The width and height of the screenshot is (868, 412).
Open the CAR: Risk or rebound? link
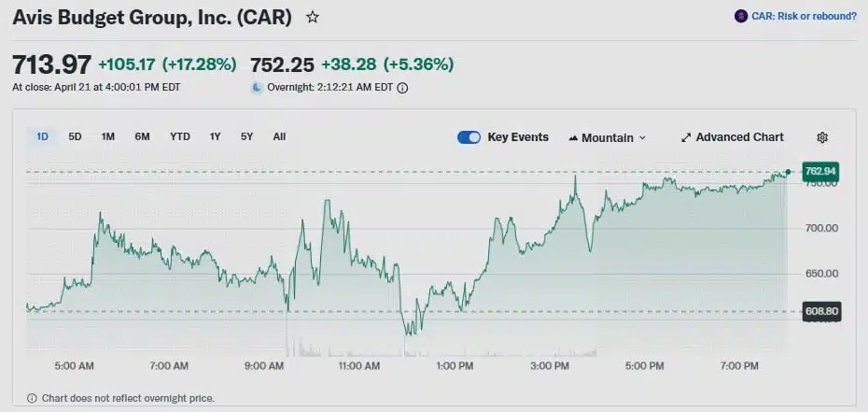(804, 16)
